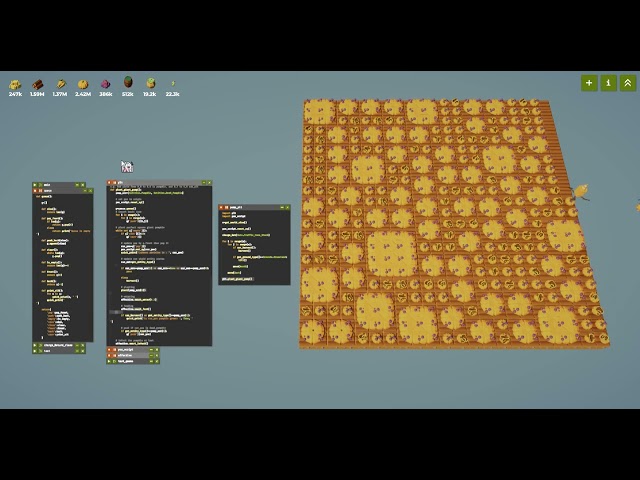The height and width of the screenshot is (480, 640).
Task: Click the green resource icon showing 19.2k
Action: (x=151, y=83)
